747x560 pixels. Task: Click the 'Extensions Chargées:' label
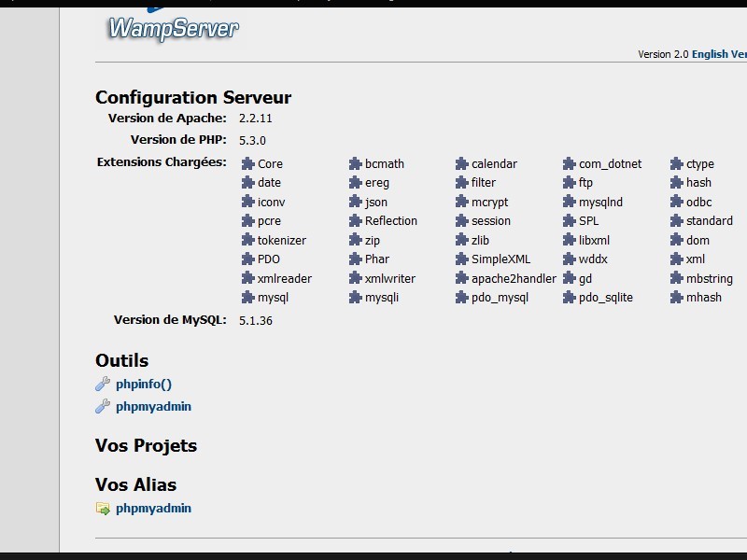pyautogui.click(x=162, y=162)
